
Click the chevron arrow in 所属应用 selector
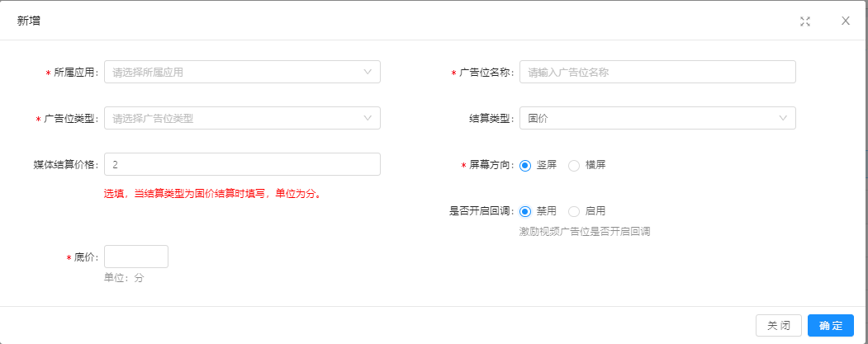368,72
